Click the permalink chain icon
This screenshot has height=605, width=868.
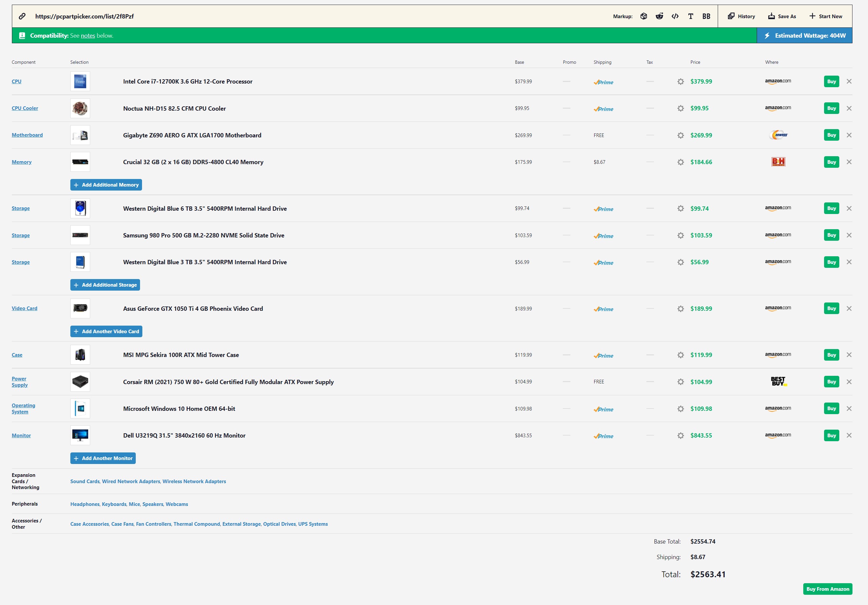pos(22,16)
